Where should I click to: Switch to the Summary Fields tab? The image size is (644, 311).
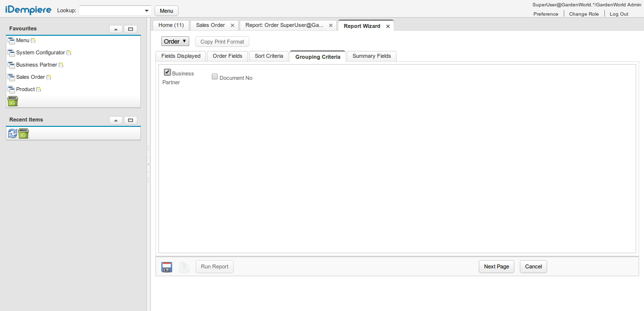[372, 56]
